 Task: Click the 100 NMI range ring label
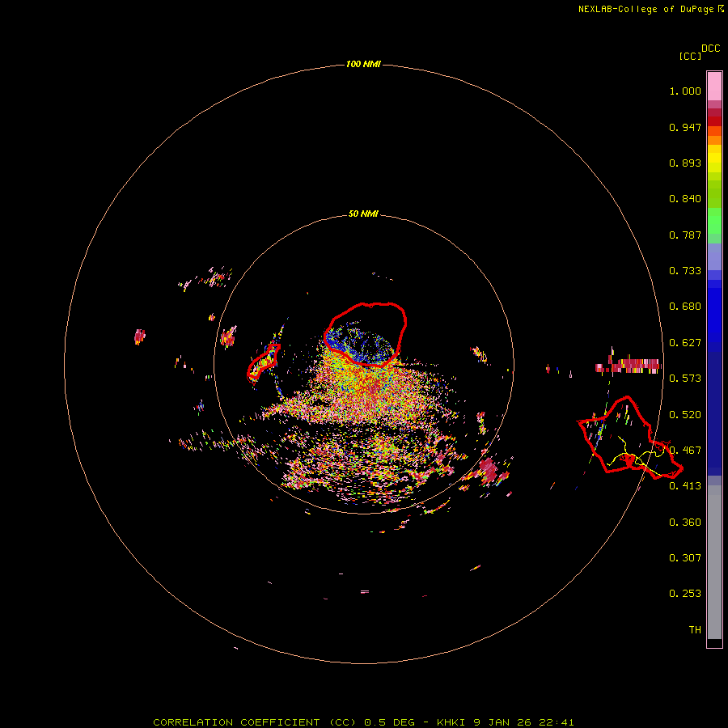(x=363, y=64)
